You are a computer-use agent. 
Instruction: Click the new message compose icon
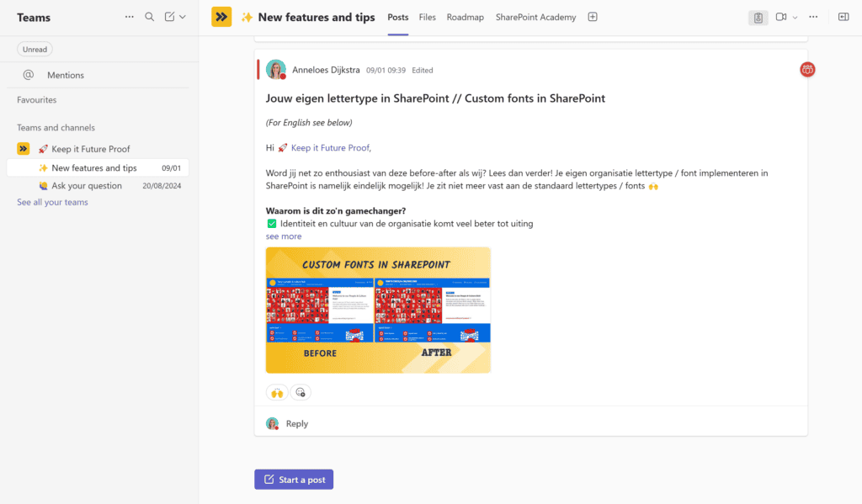coord(169,17)
